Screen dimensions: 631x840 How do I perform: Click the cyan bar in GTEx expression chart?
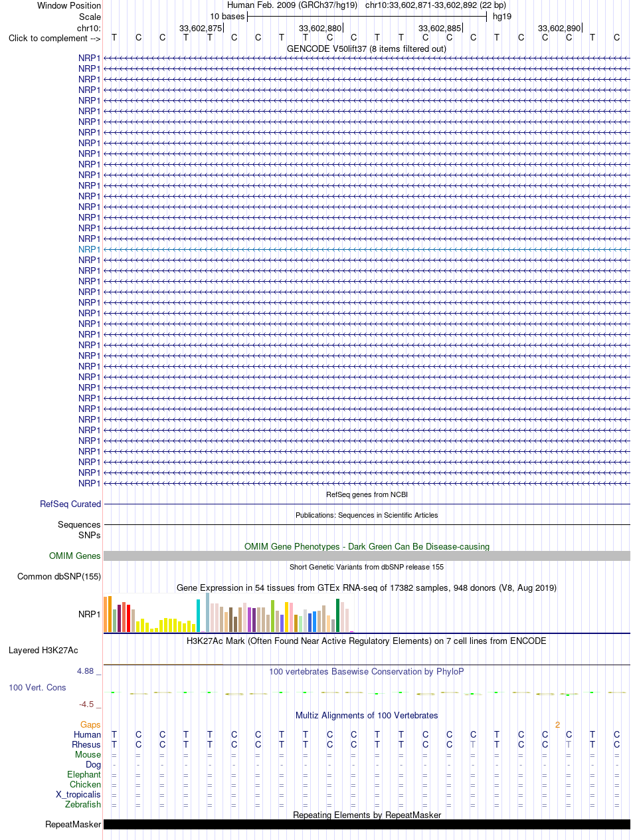[x=198, y=616]
